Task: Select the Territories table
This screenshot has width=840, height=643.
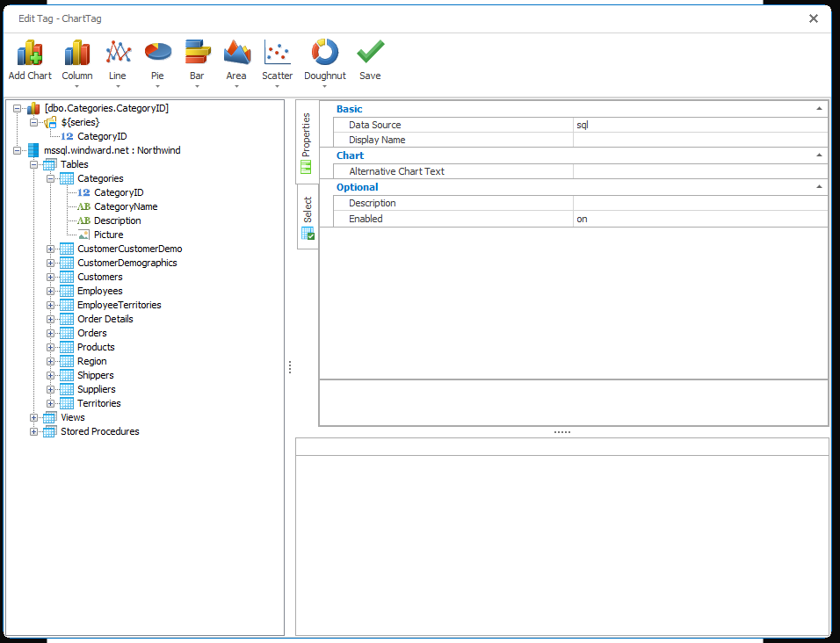Action: click(x=99, y=404)
